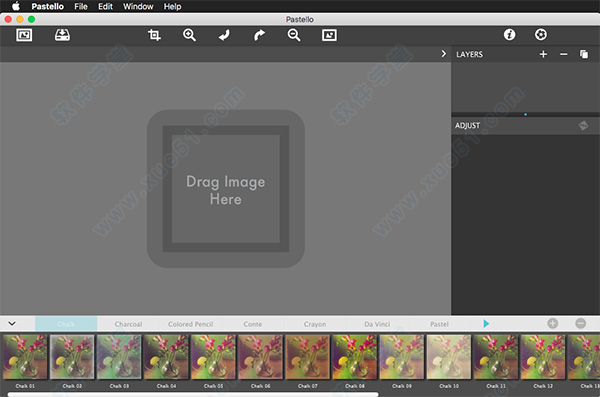Add preset with circled plus
The image size is (600, 397).
coord(553,323)
